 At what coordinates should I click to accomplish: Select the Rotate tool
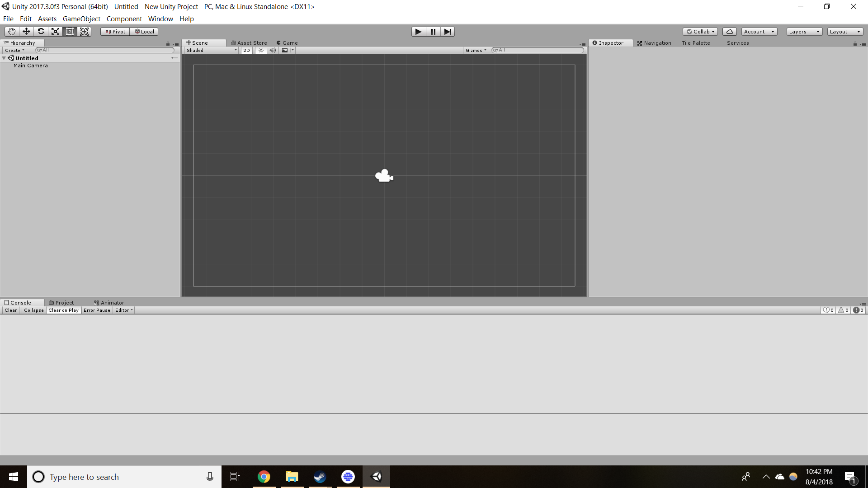click(41, 32)
